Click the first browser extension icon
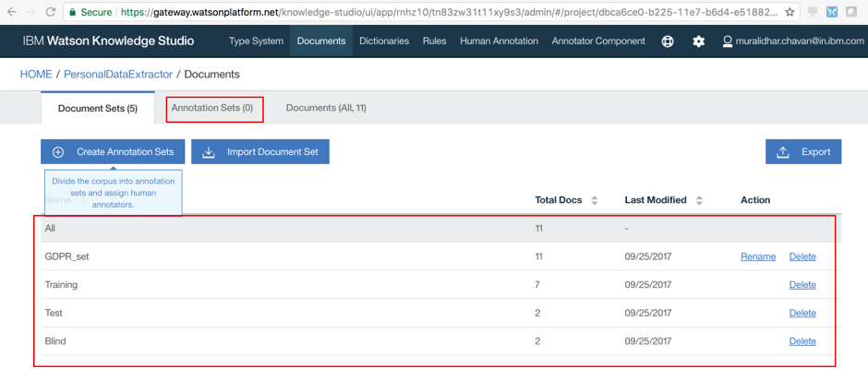 (x=813, y=12)
